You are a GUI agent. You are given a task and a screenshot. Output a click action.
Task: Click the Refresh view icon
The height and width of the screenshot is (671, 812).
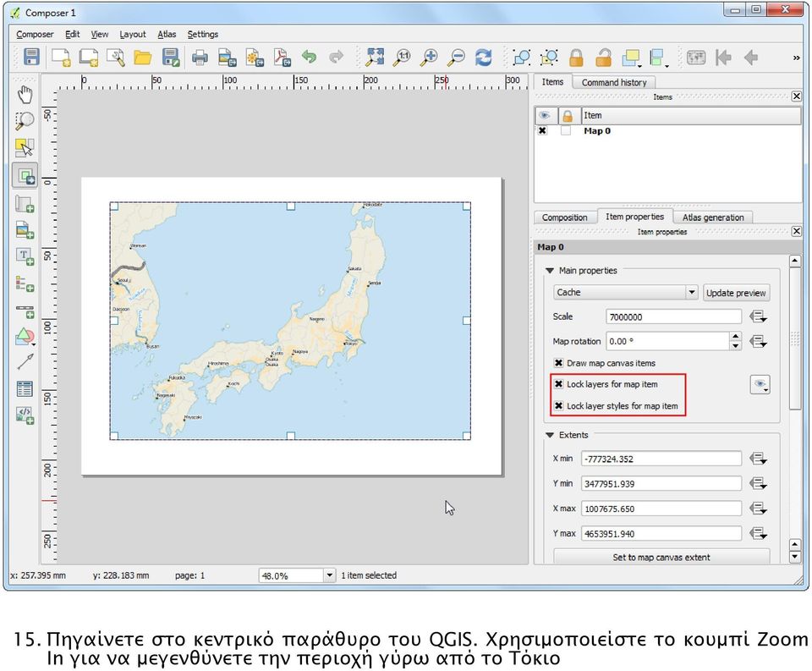click(x=484, y=57)
